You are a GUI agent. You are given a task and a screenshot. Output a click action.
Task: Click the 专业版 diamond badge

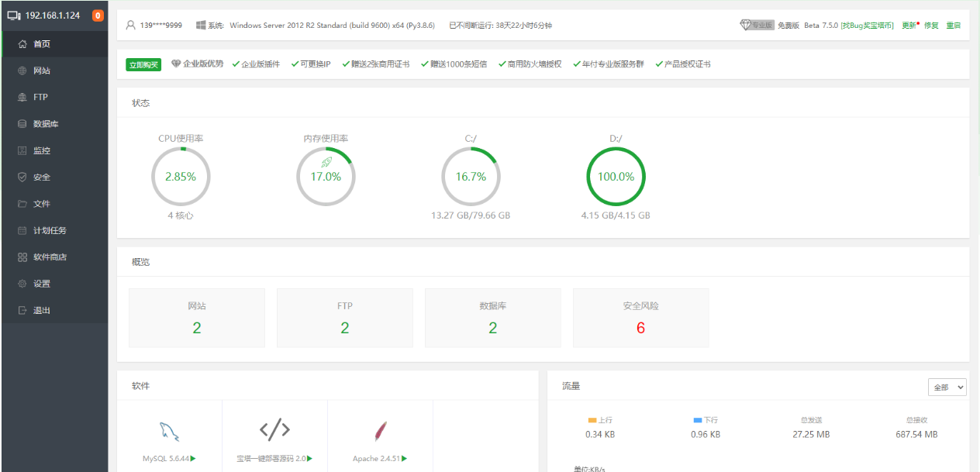tap(757, 25)
